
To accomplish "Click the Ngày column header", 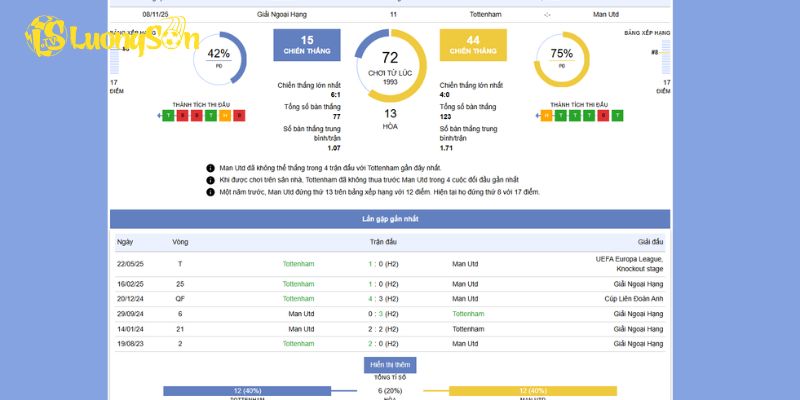I will click(x=125, y=242).
